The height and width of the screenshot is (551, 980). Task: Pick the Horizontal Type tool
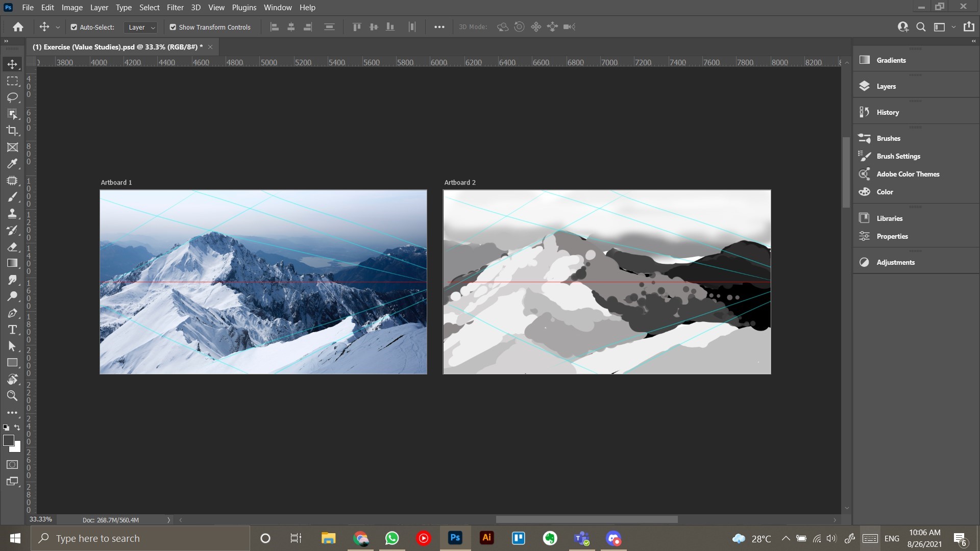[x=12, y=330]
